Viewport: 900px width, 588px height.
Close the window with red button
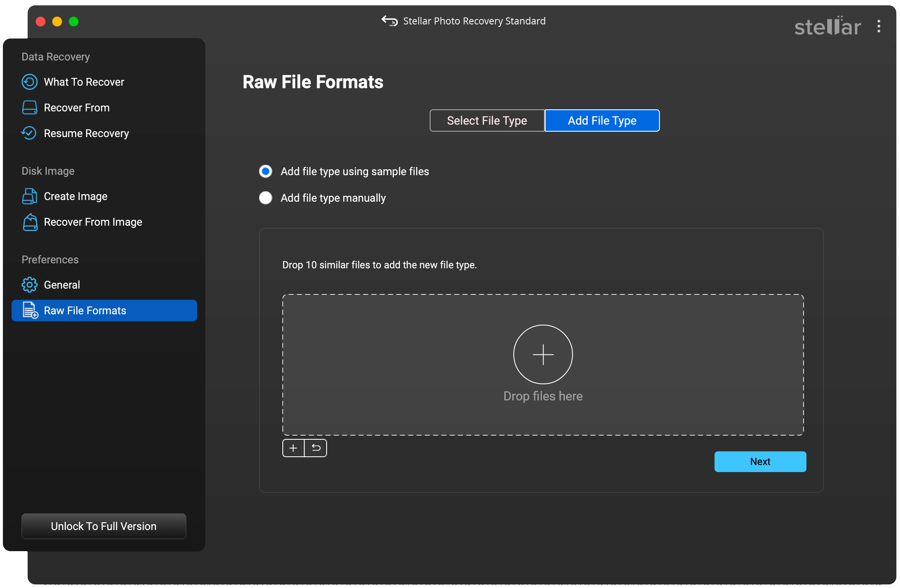(x=41, y=22)
